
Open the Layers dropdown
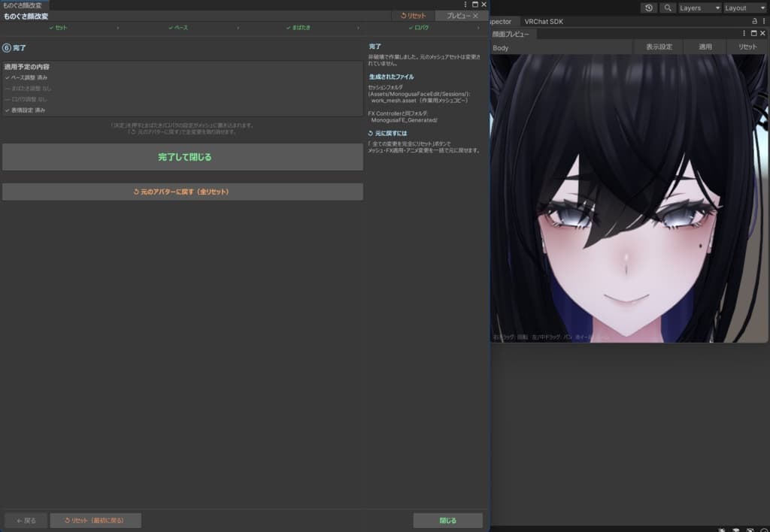[699, 8]
